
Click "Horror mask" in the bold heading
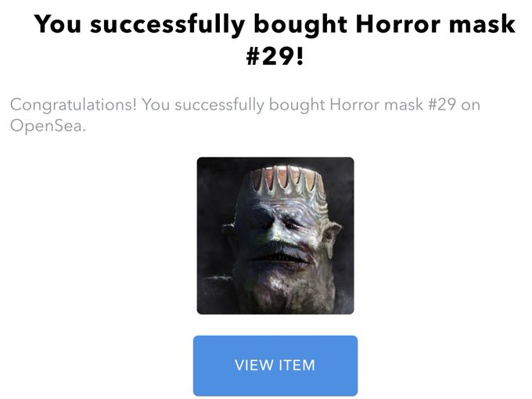(435, 24)
